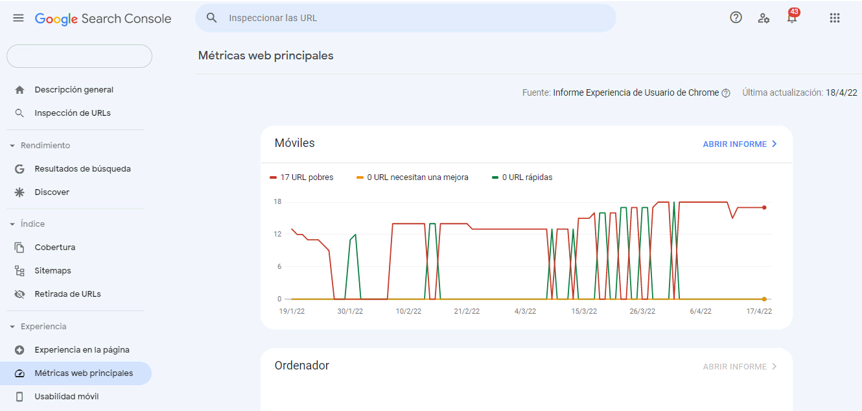Open the notifications bell
The image size is (862, 411).
(792, 18)
